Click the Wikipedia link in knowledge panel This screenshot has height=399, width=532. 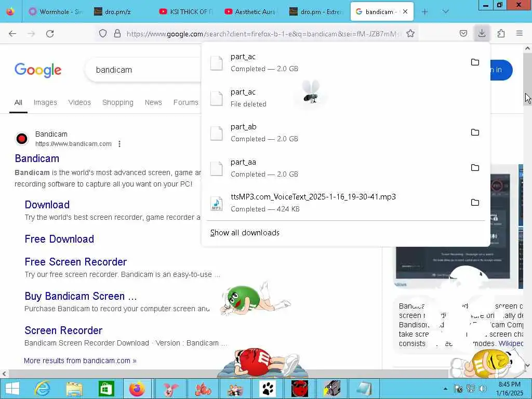point(511,343)
